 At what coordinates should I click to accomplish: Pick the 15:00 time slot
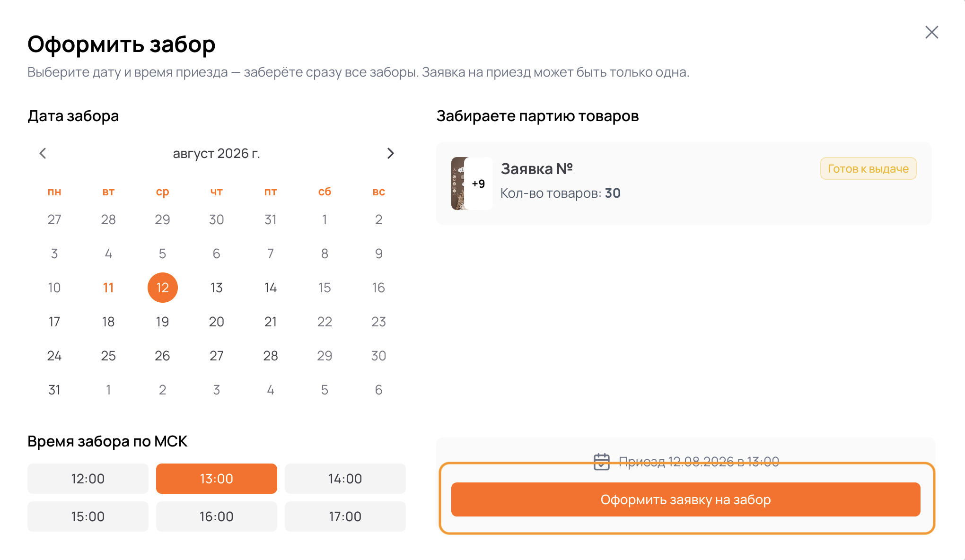point(88,516)
